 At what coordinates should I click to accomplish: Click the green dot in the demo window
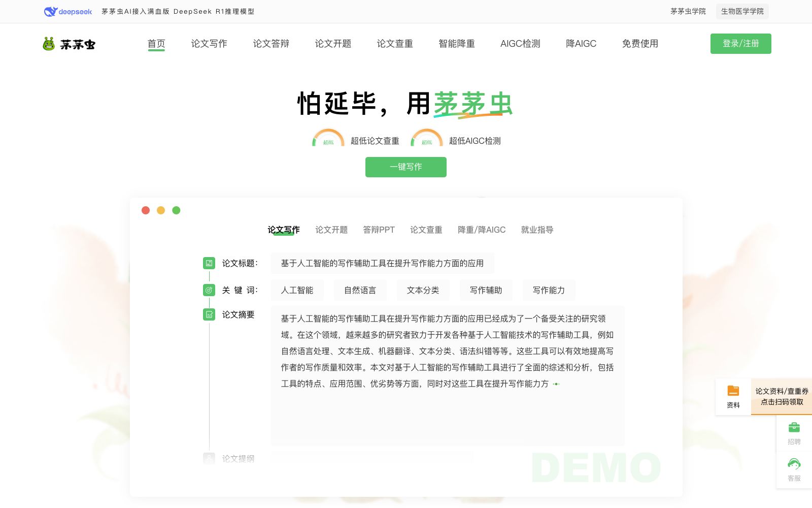(176, 210)
